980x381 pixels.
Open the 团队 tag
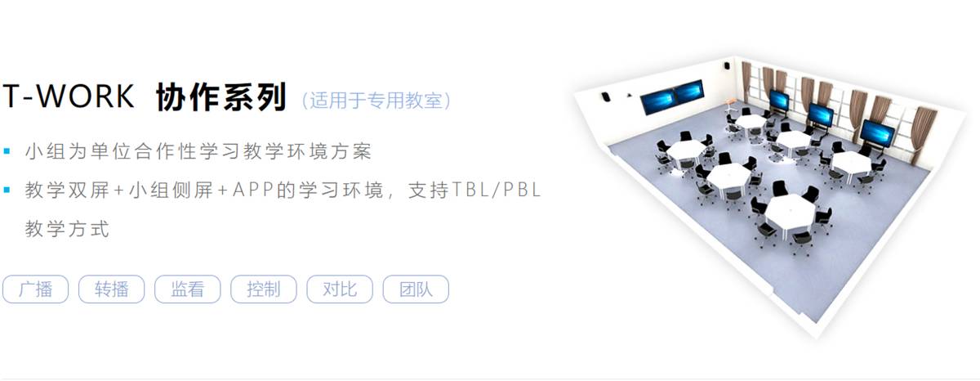coord(416,289)
